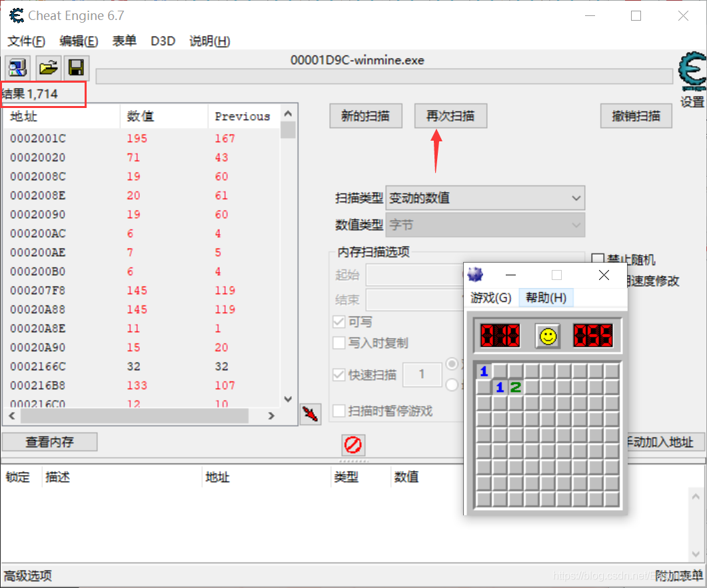The image size is (707, 588).
Task: Enable 扫描时暂停游戏 checkbox
Action: tap(339, 411)
